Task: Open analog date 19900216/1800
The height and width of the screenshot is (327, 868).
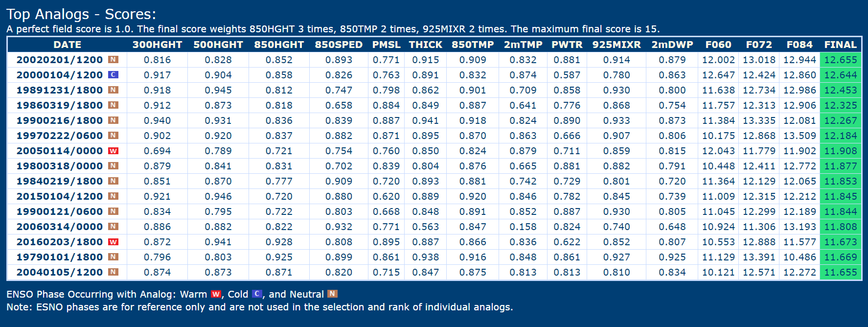Action: tap(60, 120)
